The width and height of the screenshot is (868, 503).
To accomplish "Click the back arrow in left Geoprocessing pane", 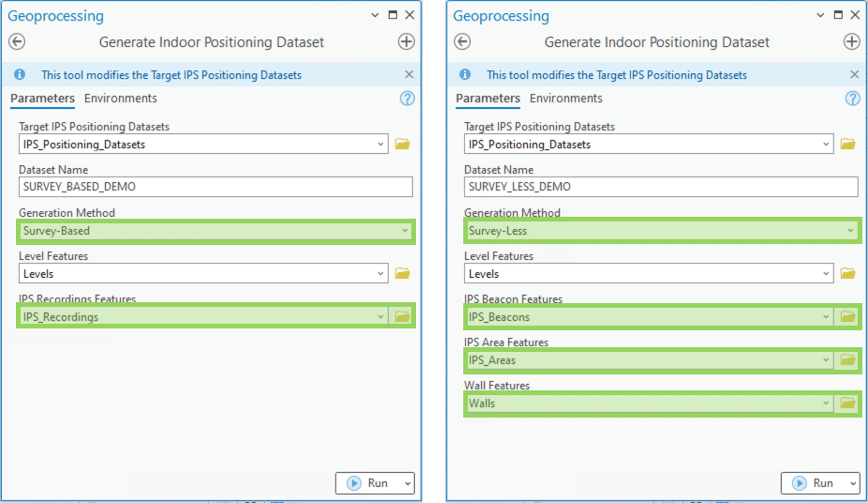I will pos(17,42).
